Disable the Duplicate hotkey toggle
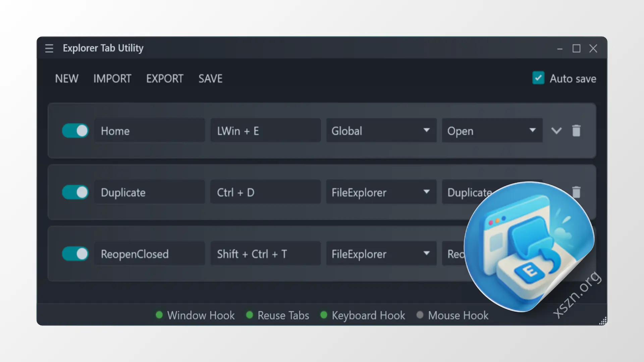This screenshot has height=362, width=644. point(75,192)
